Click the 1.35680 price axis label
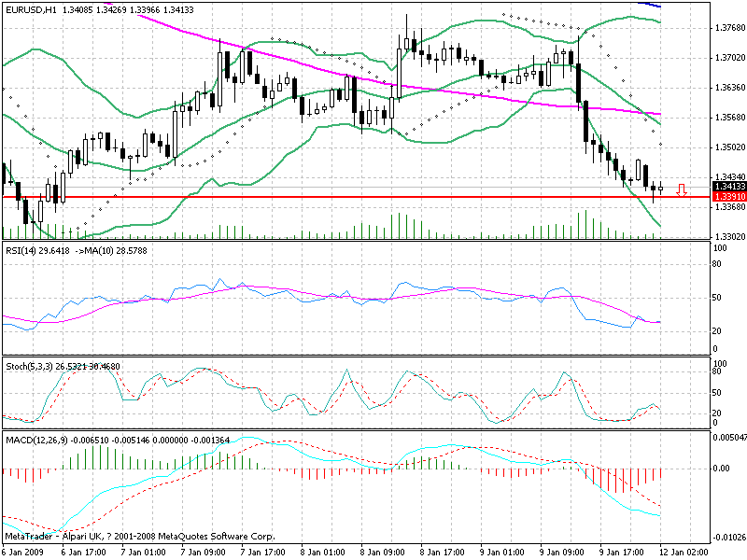Viewport: 747px width, 560px height. click(x=730, y=118)
